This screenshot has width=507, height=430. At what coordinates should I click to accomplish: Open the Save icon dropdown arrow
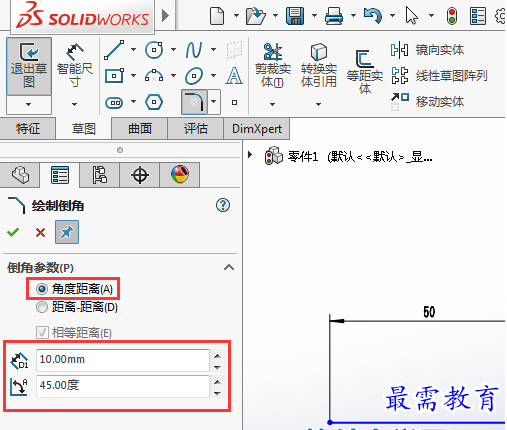[314, 15]
